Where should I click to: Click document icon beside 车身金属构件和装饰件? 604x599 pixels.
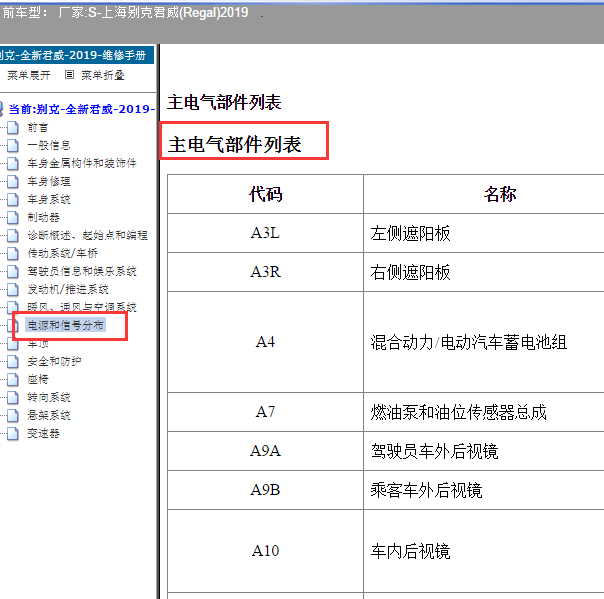13,163
